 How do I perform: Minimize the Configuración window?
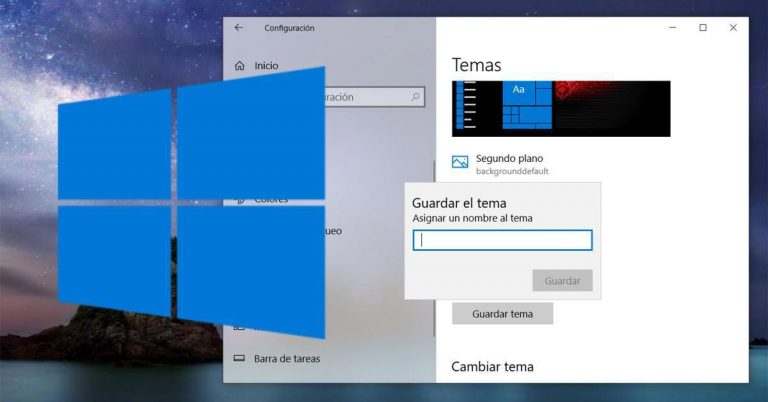pos(672,27)
